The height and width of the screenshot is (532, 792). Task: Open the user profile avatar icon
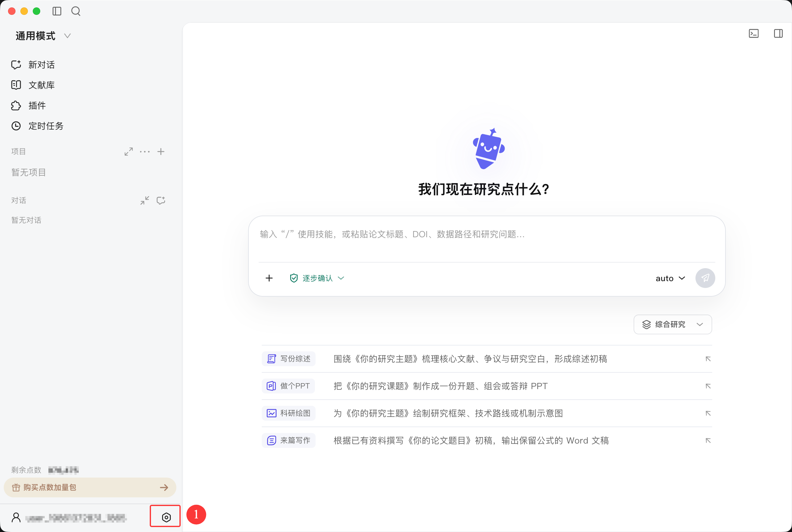click(16, 517)
